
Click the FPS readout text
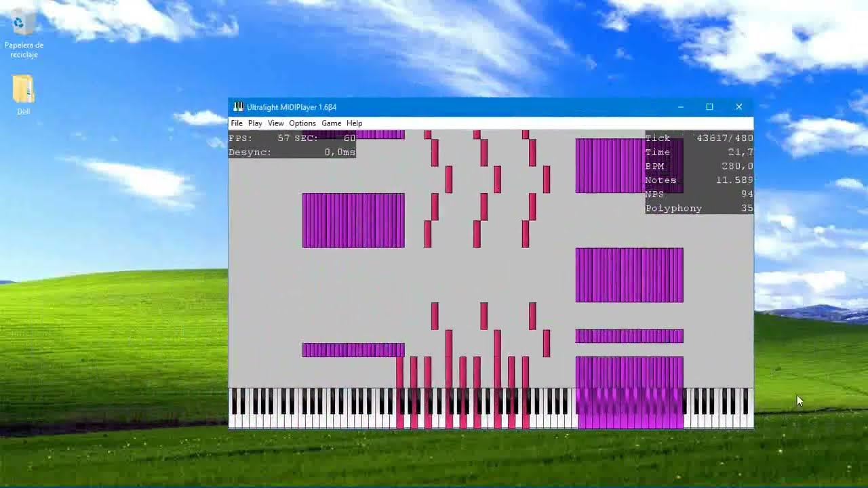coord(259,138)
